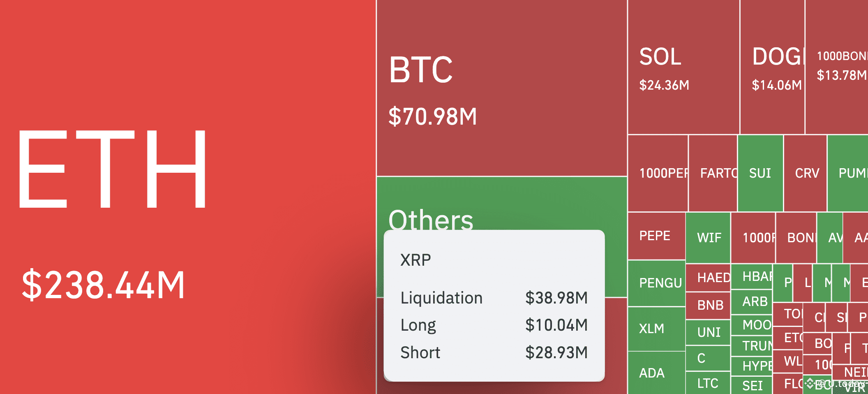Image resolution: width=868 pixels, height=394 pixels.
Task: Open the DOGE $14.06M tile
Action: click(772, 67)
